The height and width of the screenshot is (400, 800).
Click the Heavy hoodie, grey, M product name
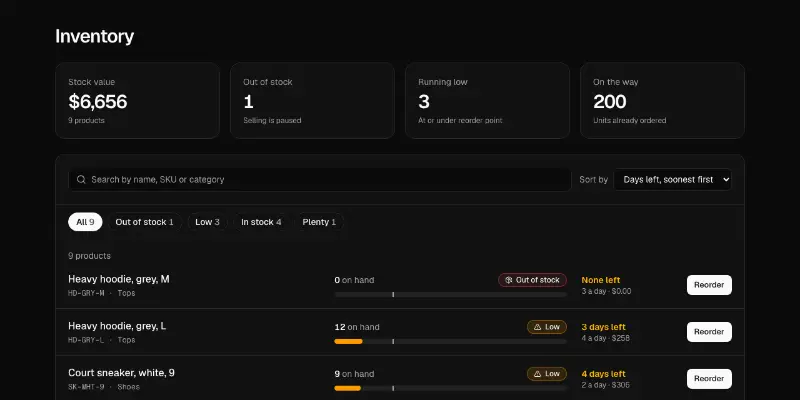[x=119, y=279]
